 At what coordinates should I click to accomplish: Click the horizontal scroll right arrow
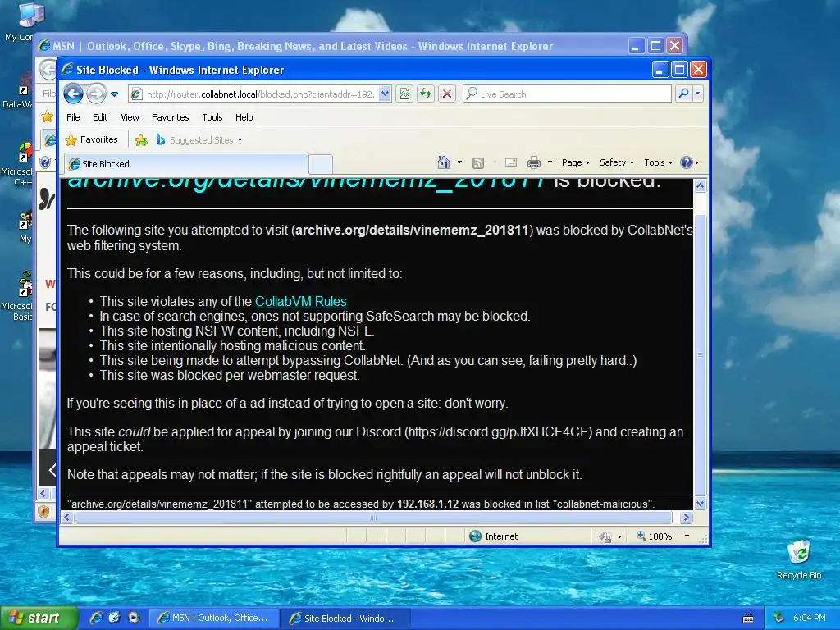pos(687,518)
